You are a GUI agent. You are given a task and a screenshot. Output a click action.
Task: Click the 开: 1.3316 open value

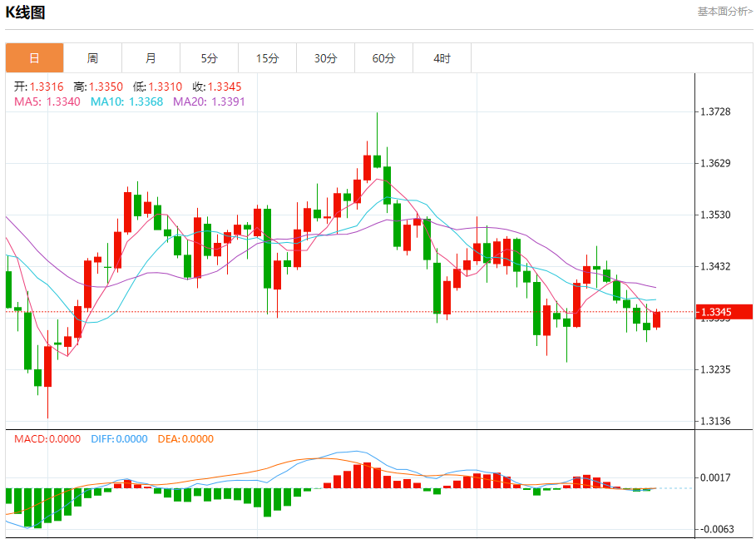38,87
